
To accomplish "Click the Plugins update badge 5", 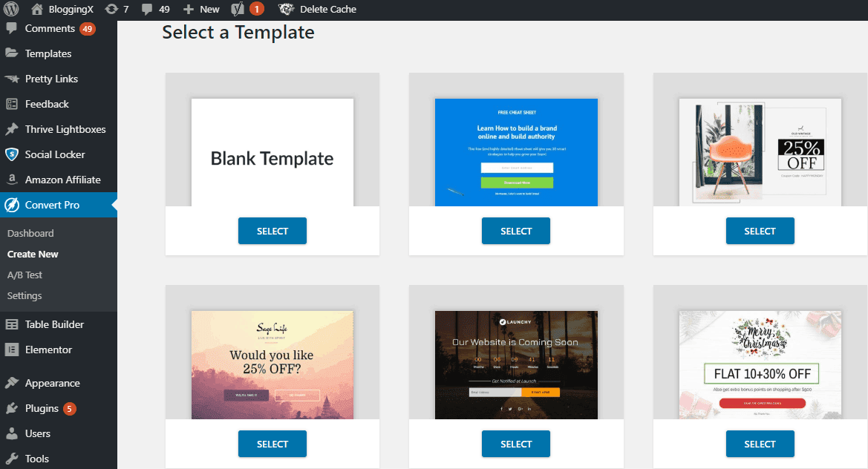I will 69,410.
